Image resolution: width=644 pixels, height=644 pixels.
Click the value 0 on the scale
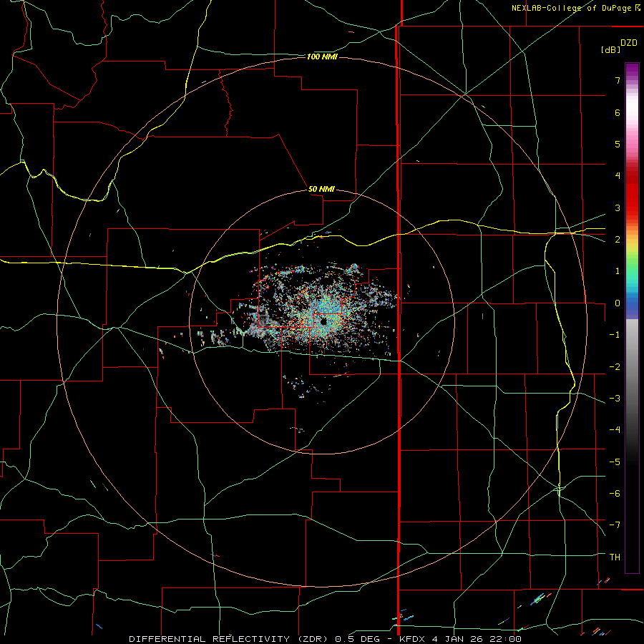[618, 303]
